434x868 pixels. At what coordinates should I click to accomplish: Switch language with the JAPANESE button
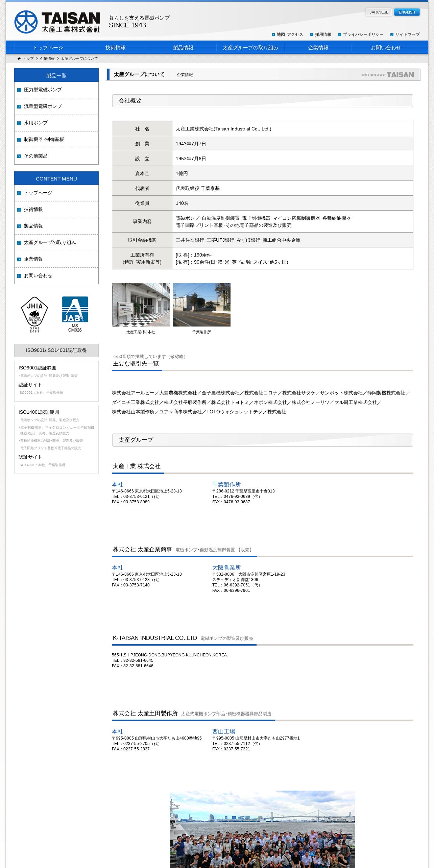point(379,12)
